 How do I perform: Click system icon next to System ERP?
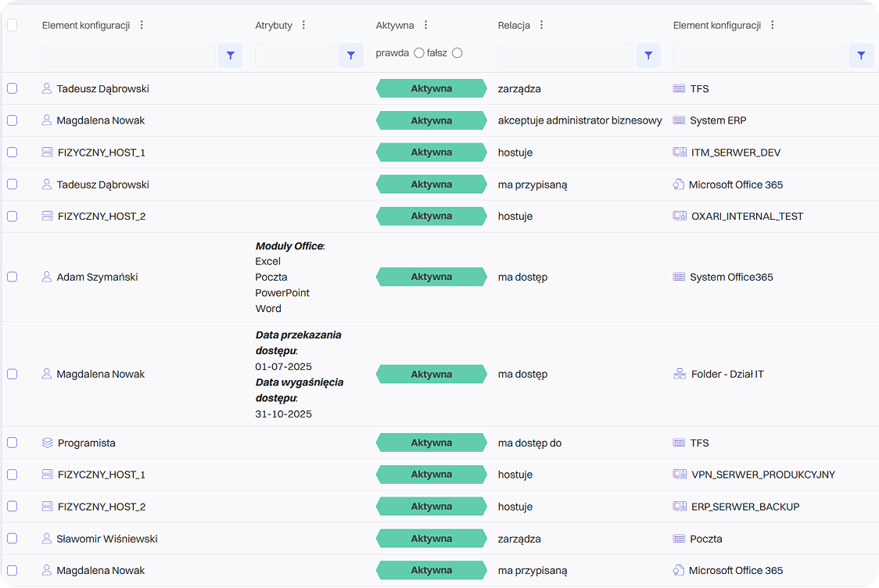679,120
